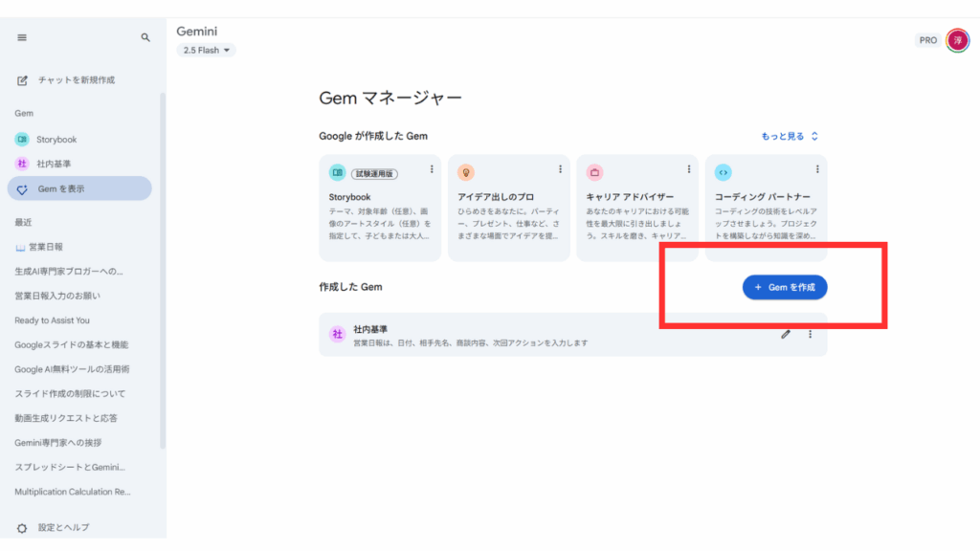Click the Storybook card title

[349, 197]
